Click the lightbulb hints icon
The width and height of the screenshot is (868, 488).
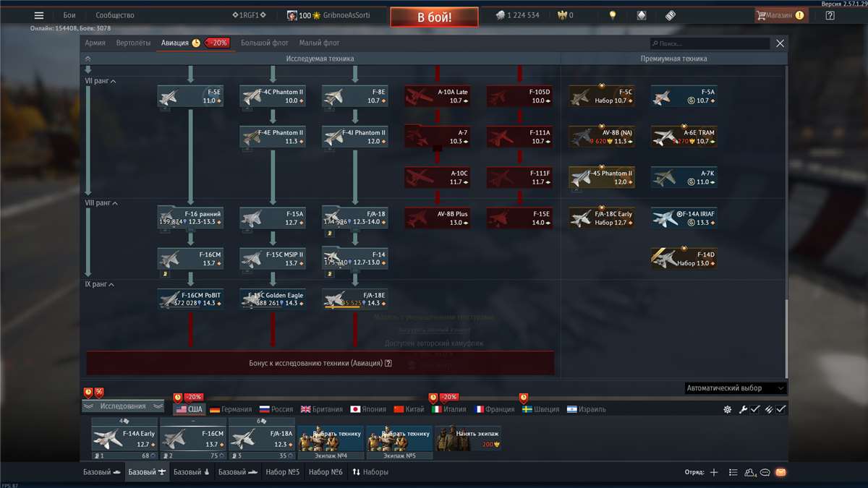tap(613, 15)
